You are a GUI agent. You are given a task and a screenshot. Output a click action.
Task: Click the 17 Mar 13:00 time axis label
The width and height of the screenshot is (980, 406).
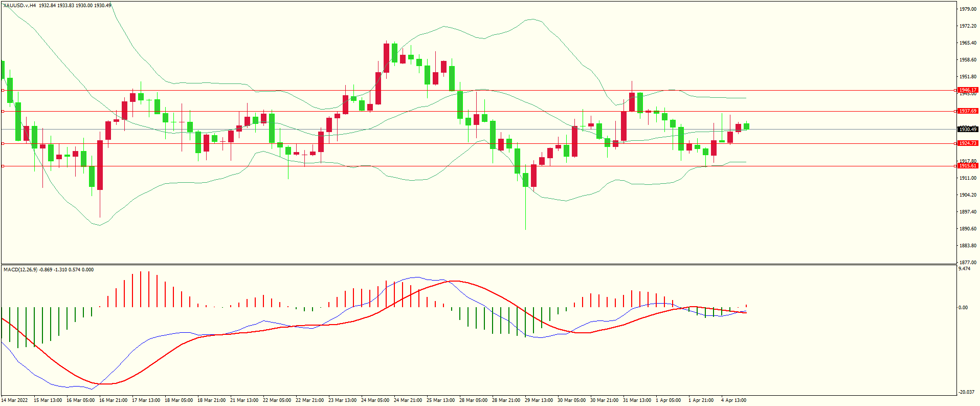146,400
